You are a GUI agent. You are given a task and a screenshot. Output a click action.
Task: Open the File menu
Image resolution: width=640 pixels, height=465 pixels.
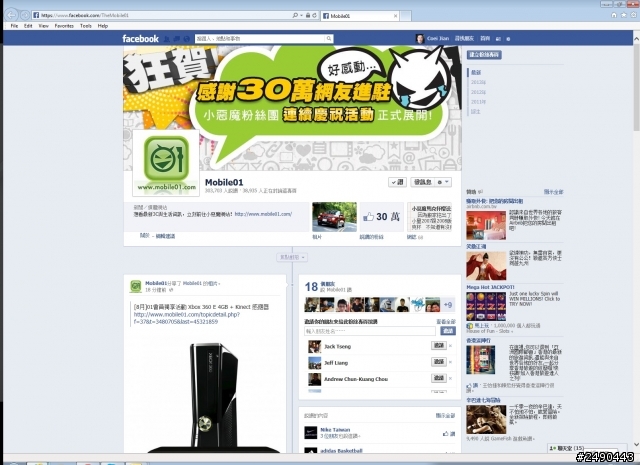pyautogui.click(x=14, y=26)
